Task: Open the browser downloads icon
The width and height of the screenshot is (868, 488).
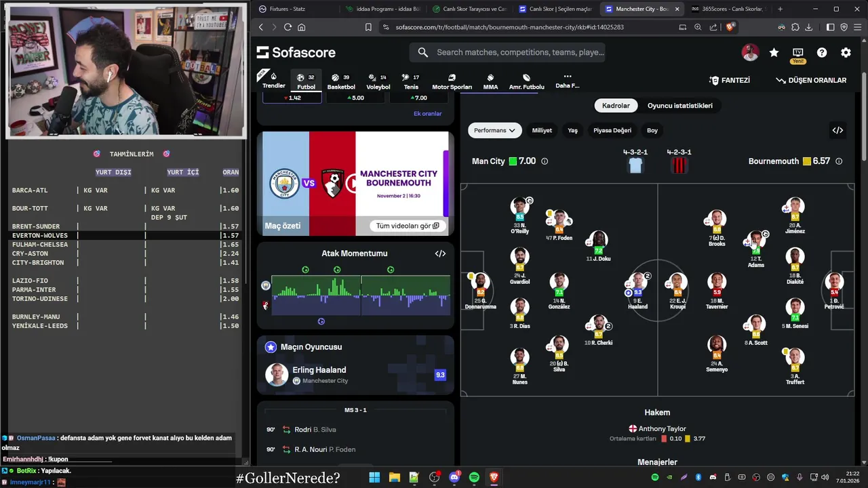Action: click(x=808, y=27)
